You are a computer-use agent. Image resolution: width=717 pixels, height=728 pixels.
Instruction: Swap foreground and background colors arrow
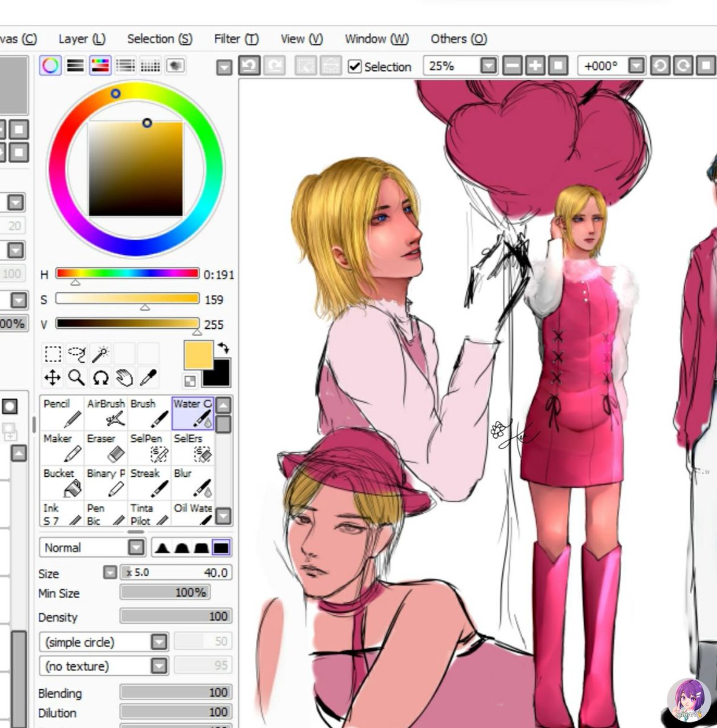point(223,348)
